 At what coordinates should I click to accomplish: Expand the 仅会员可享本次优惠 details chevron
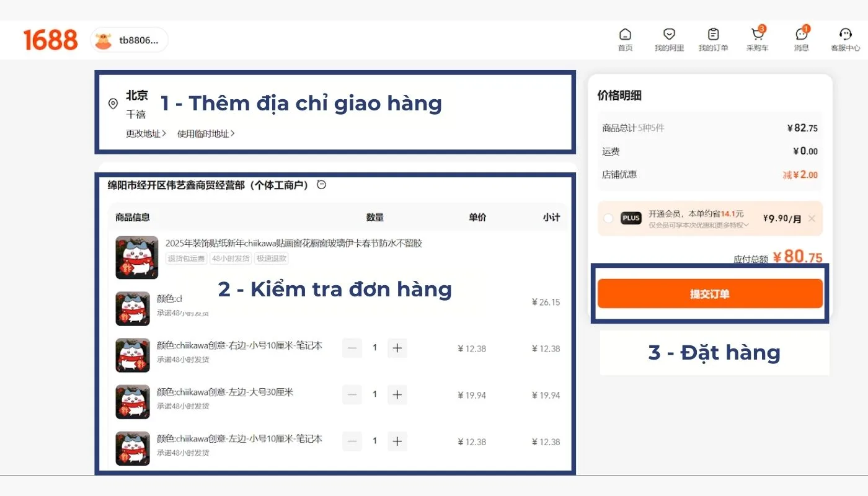click(x=746, y=225)
